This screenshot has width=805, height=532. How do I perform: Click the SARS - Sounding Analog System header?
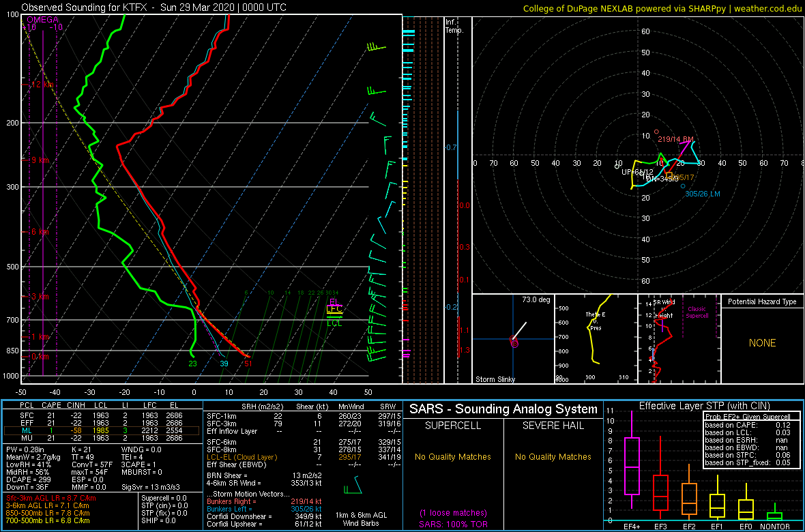[x=503, y=409]
